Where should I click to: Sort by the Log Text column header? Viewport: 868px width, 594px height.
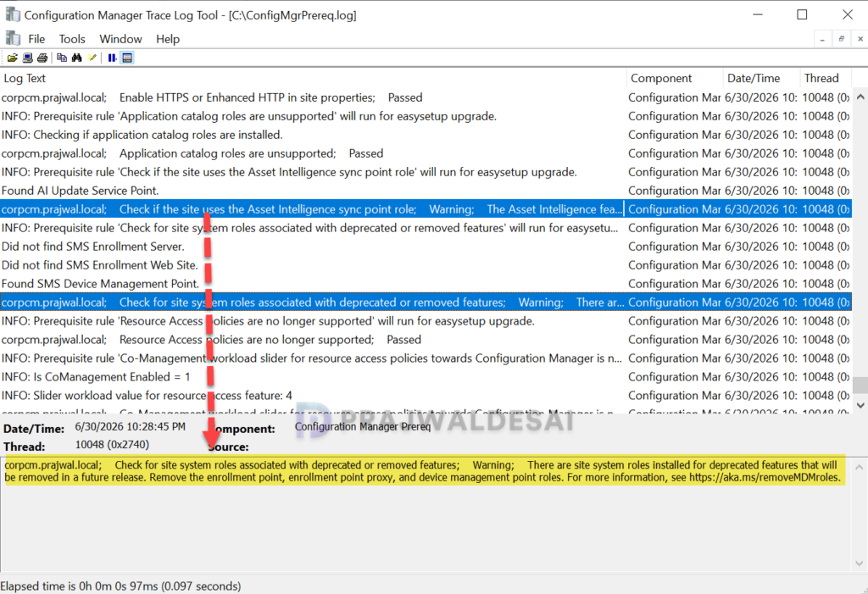[314, 78]
